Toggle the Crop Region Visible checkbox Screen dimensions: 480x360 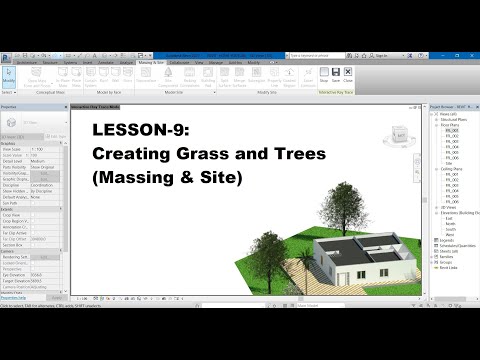pyautogui.click(x=33, y=221)
